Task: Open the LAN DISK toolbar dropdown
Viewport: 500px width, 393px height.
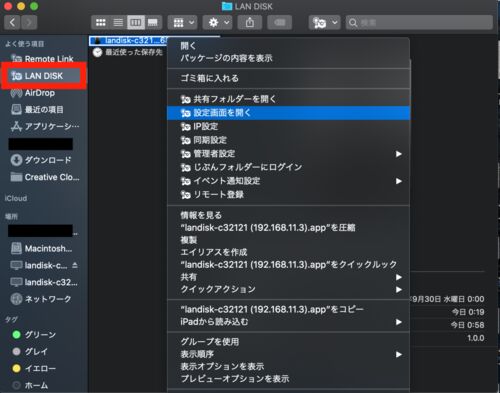Action: pos(324,23)
